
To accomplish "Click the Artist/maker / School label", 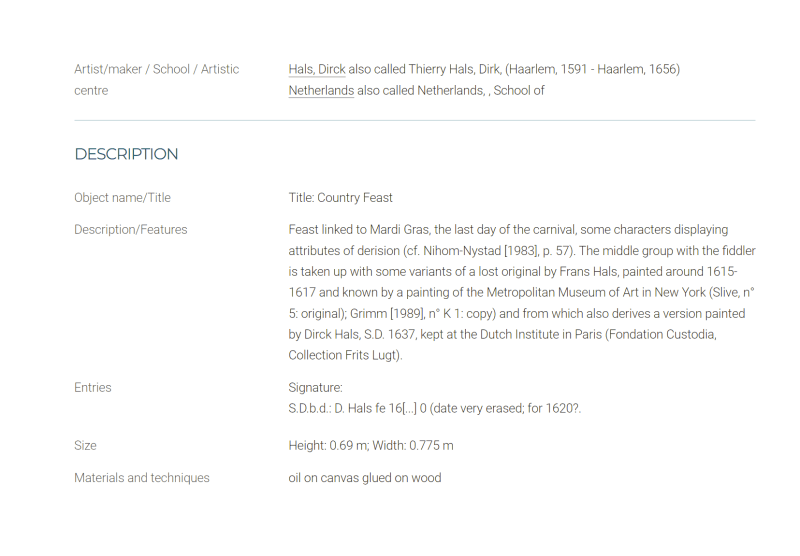I will 156,80.
